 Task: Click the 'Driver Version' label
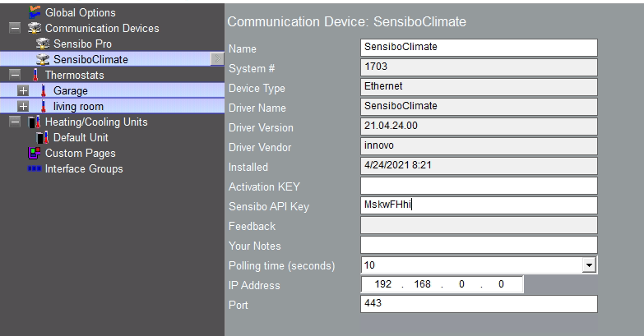(x=261, y=127)
